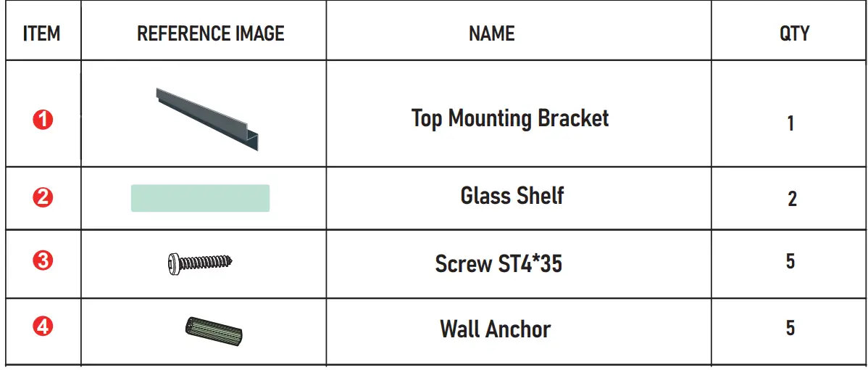This screenshot has height=370, width=868.
Task: Click the Top Mounting Bracket name text
Action: pos(510,118)
